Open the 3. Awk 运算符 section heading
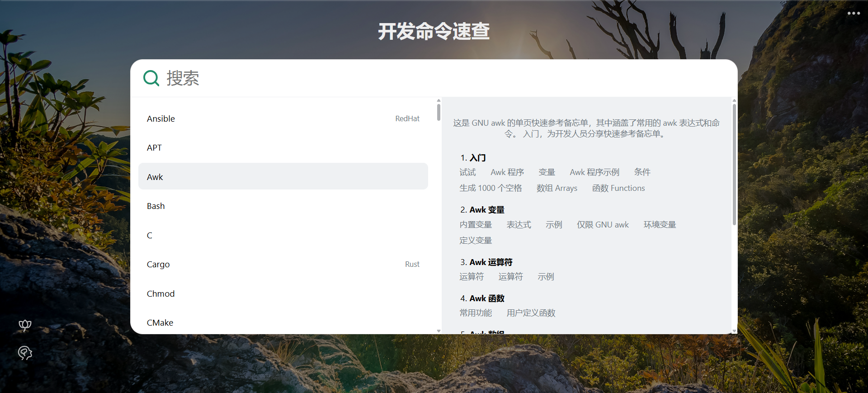868x393 pixels. [x=486, y=262]
